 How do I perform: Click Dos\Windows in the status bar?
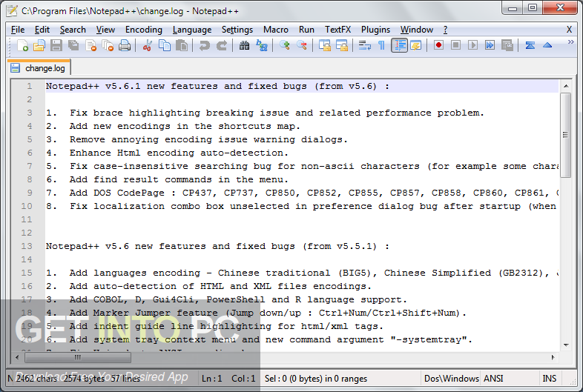coord(452,379)
